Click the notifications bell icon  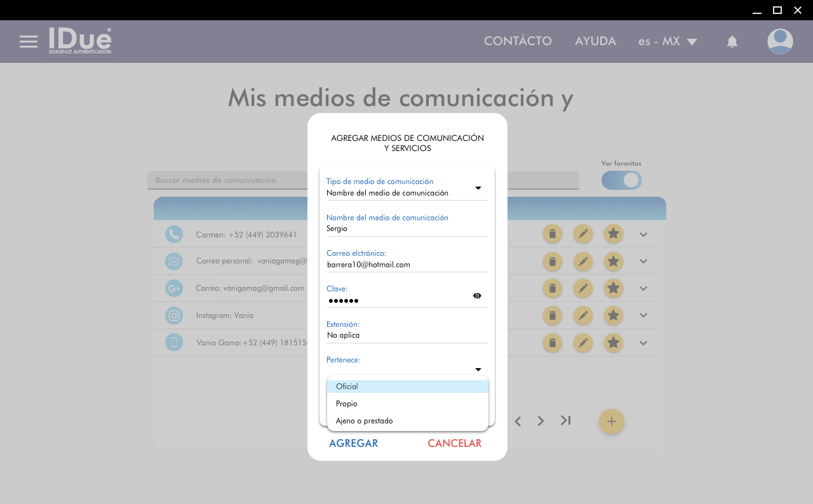(732, 42)
